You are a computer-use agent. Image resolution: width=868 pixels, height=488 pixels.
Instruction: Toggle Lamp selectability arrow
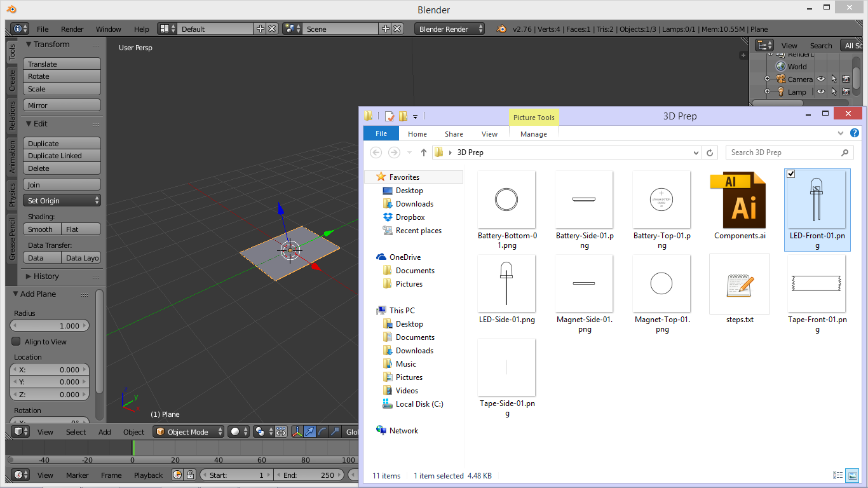coord(833,91)
